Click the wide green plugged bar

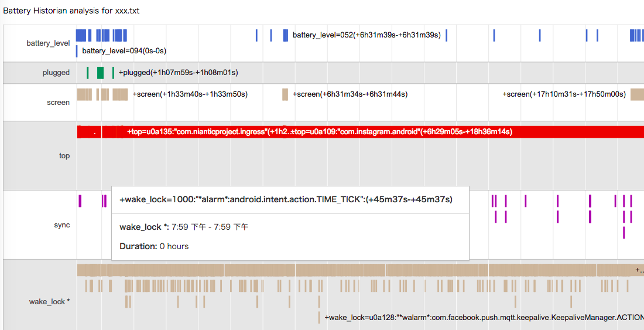[100, 73]
